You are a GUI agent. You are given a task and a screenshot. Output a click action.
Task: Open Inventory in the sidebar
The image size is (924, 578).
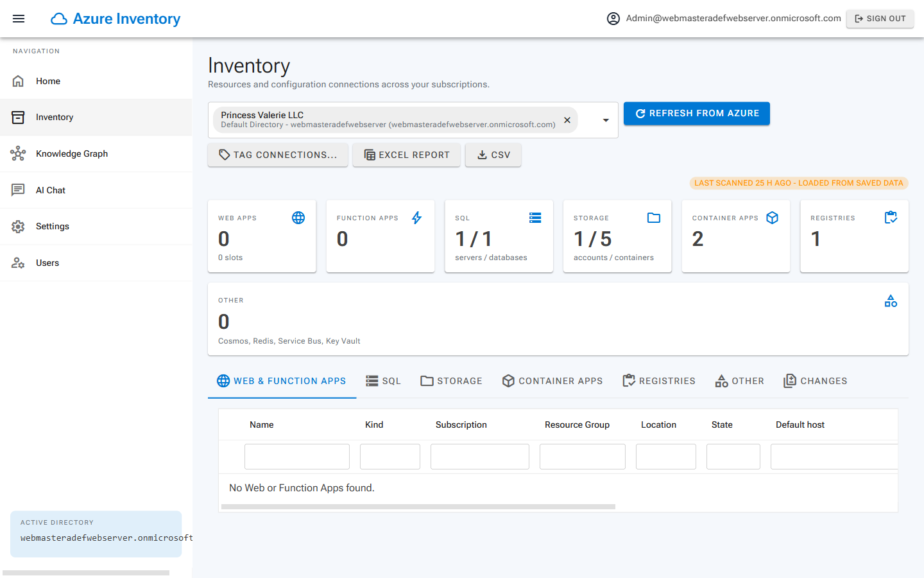point(96,118)
